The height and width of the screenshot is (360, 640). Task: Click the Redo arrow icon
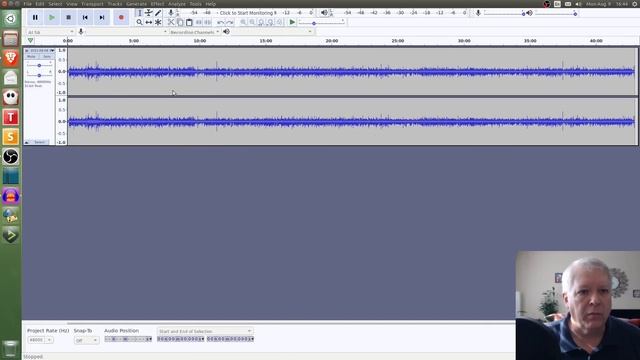click(x=230, y=22)
